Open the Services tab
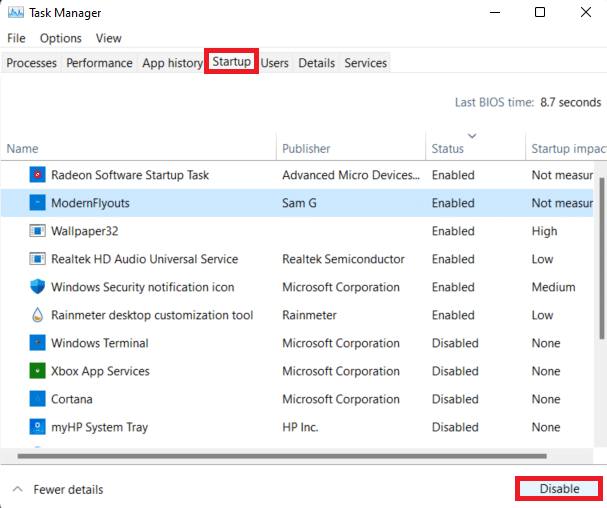Viewport: 607px width, 508px height. pyautogui.click(x=365, y=63)
